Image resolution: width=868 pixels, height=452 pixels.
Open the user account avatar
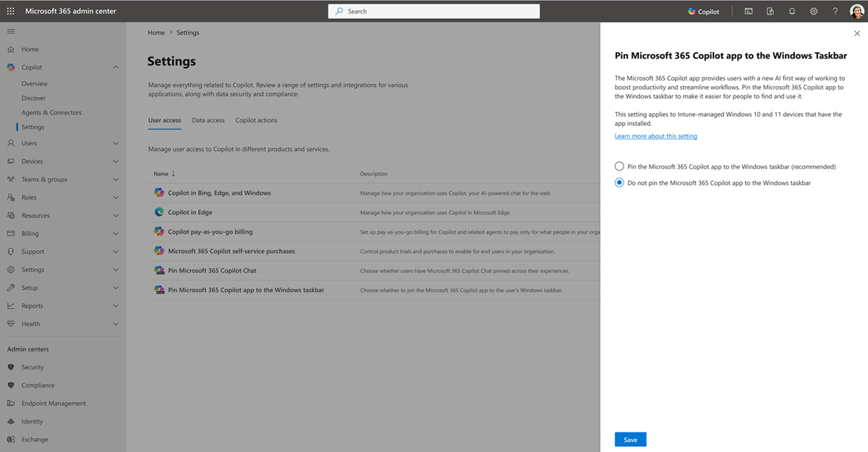pos(856,12)
